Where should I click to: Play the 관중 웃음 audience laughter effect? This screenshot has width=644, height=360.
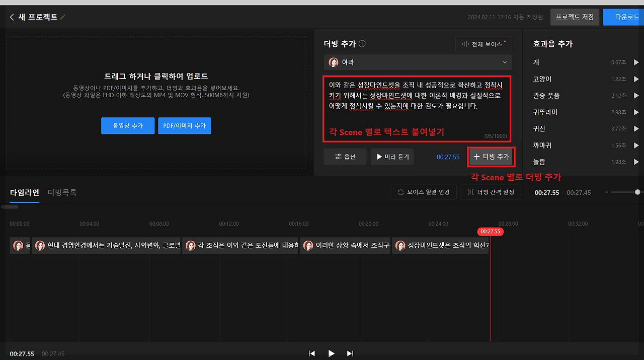636,95
